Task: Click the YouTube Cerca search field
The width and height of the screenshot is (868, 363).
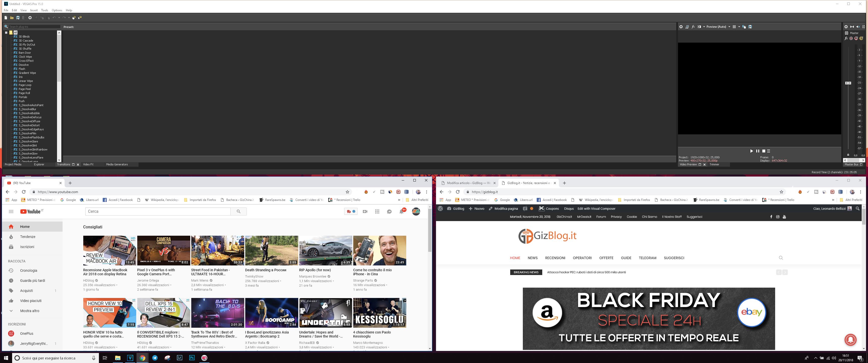Action: pyautogui.click(x=158, y=211)
